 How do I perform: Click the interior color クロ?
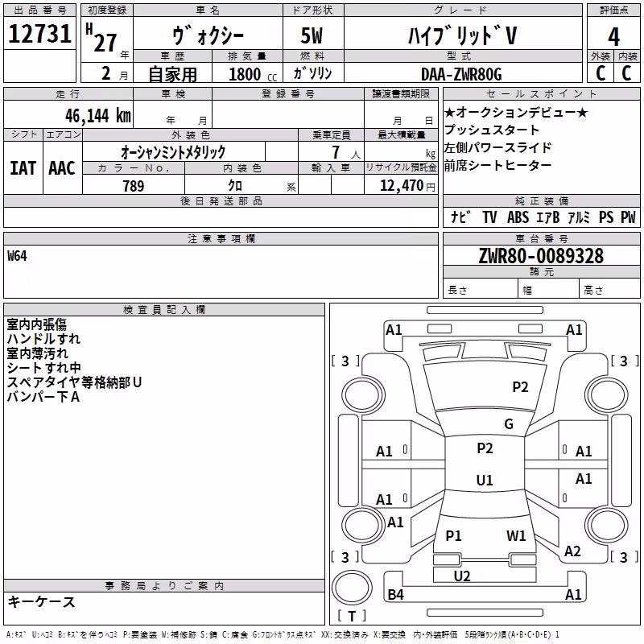click(x=235, y=185)
